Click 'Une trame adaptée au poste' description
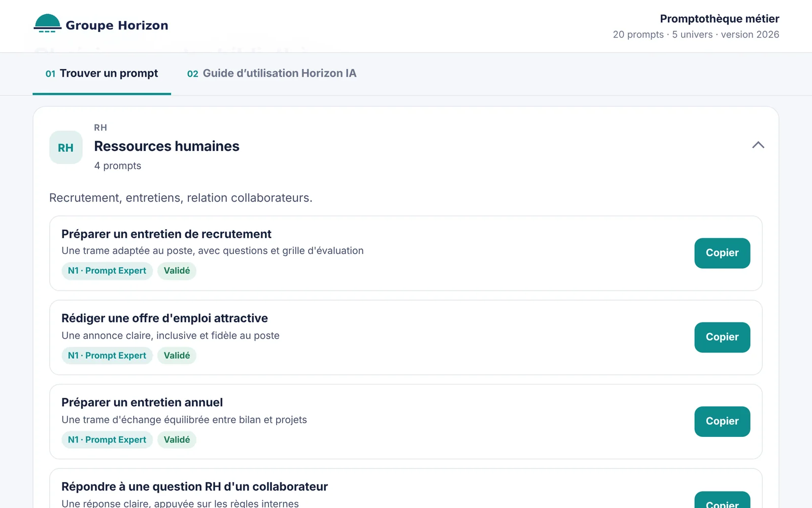 [x=213, y=251]
